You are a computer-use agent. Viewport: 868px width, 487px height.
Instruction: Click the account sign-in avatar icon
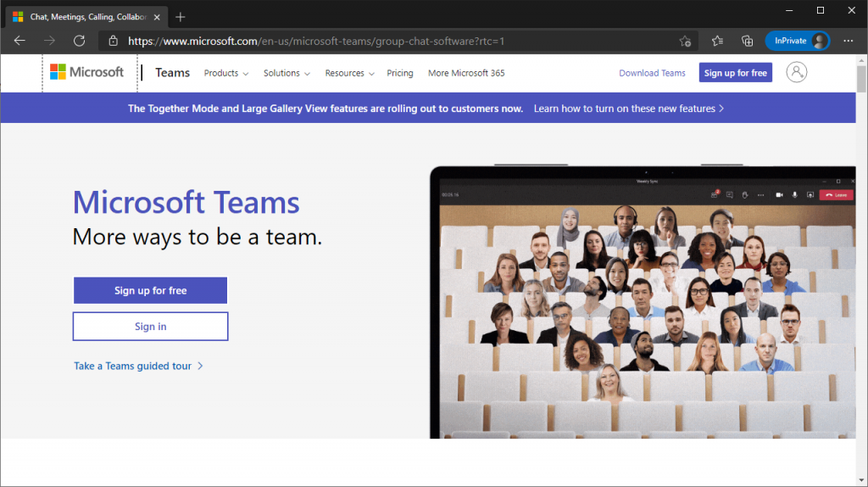797,72
